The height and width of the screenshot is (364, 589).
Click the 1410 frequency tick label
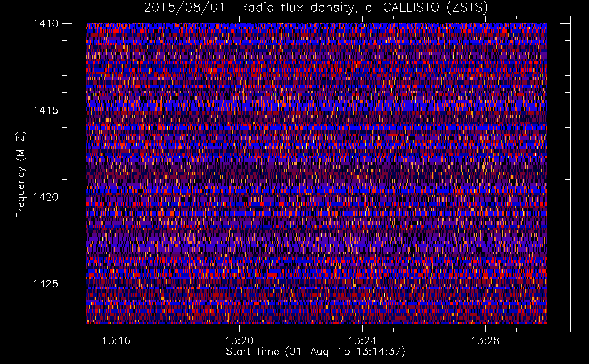tap(46, 24)
